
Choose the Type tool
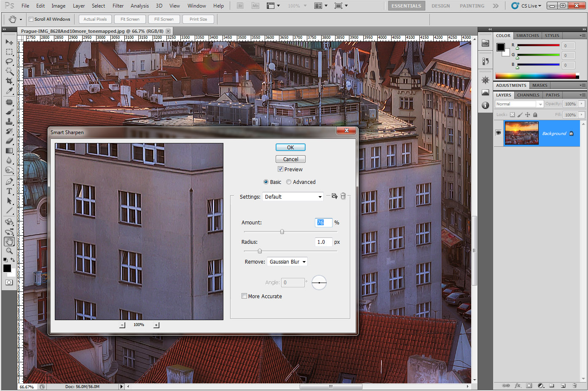coord(9,191)
